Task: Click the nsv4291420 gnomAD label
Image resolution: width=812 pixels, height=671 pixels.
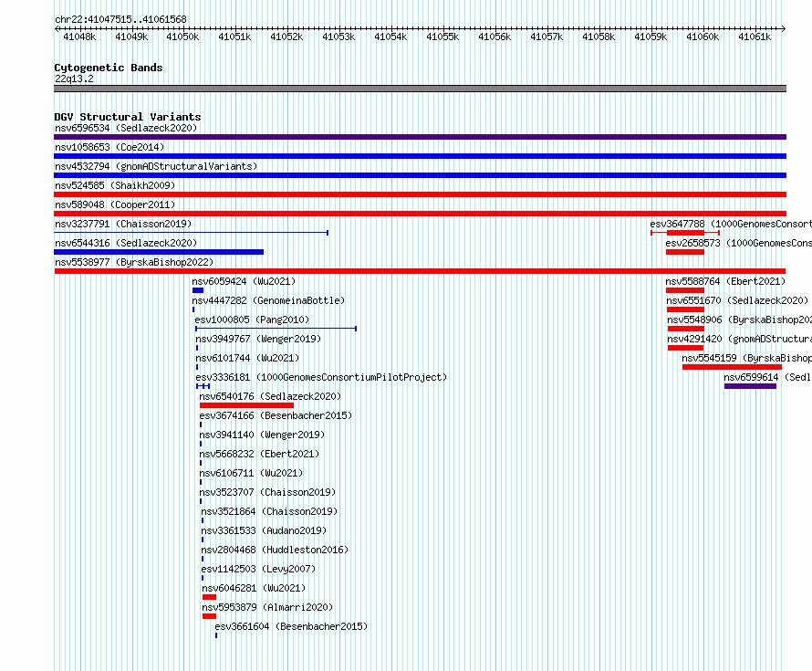Action: 740,339
